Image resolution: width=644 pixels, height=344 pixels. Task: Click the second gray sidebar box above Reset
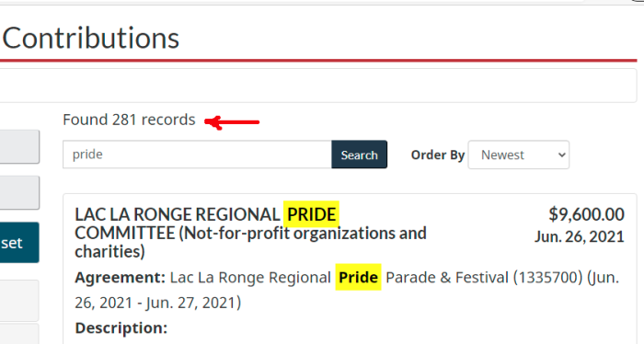(19, 193)
